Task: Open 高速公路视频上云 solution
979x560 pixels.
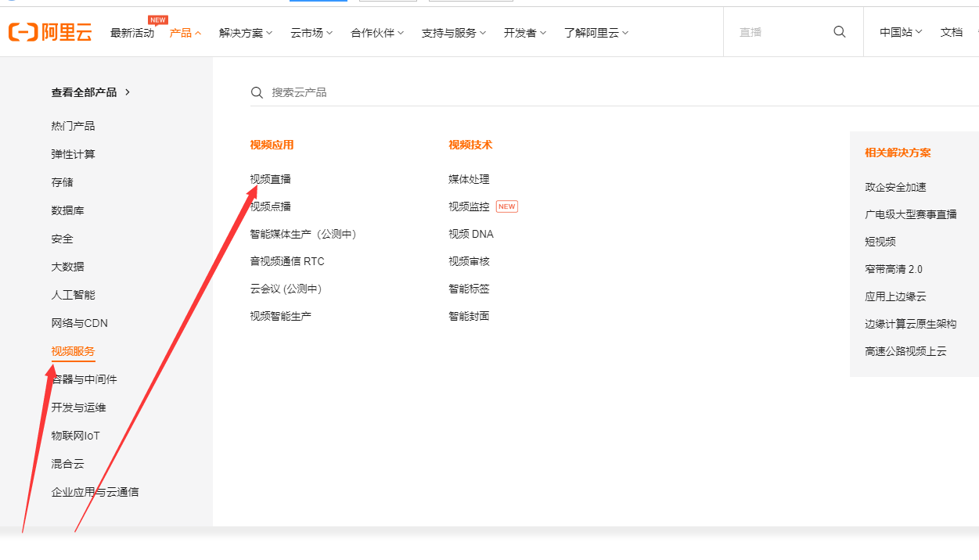Action: click(x=905, y=351)
